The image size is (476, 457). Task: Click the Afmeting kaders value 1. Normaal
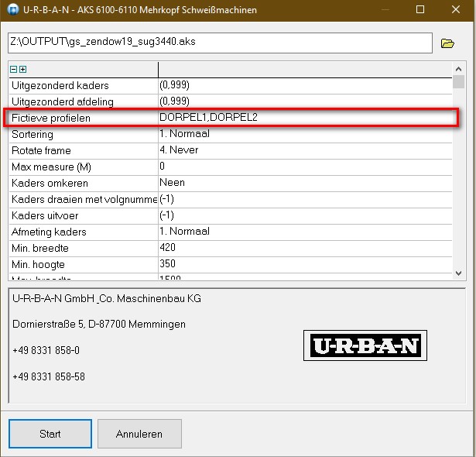click(184, 232)
